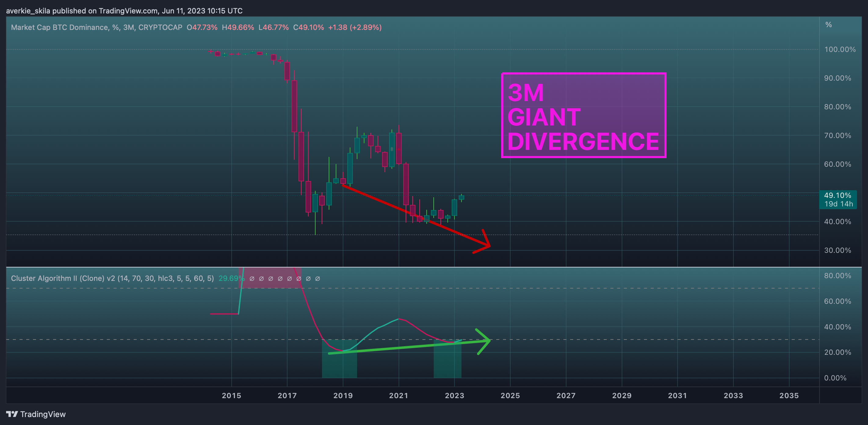
Task: Click the high value H49.66%
Action: pos(238,27)
